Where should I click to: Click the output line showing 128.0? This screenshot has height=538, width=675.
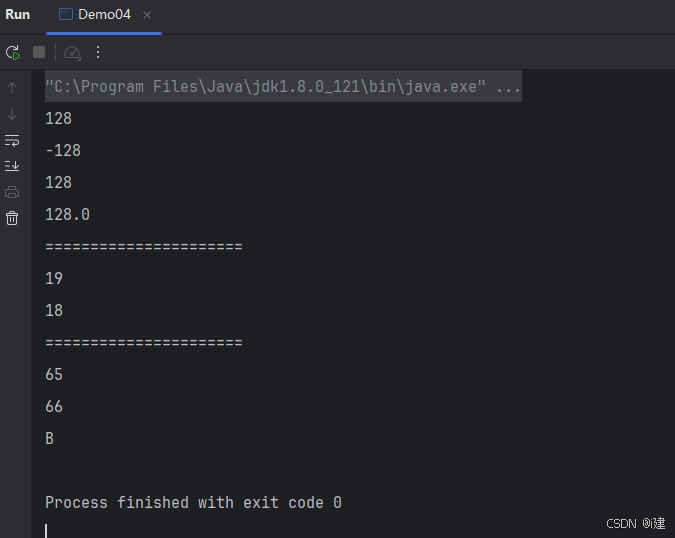click(x=68, y=214)
